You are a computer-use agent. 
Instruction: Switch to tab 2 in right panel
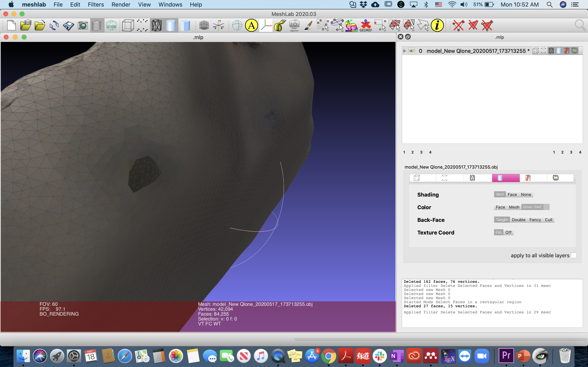(x=563, y=152)
